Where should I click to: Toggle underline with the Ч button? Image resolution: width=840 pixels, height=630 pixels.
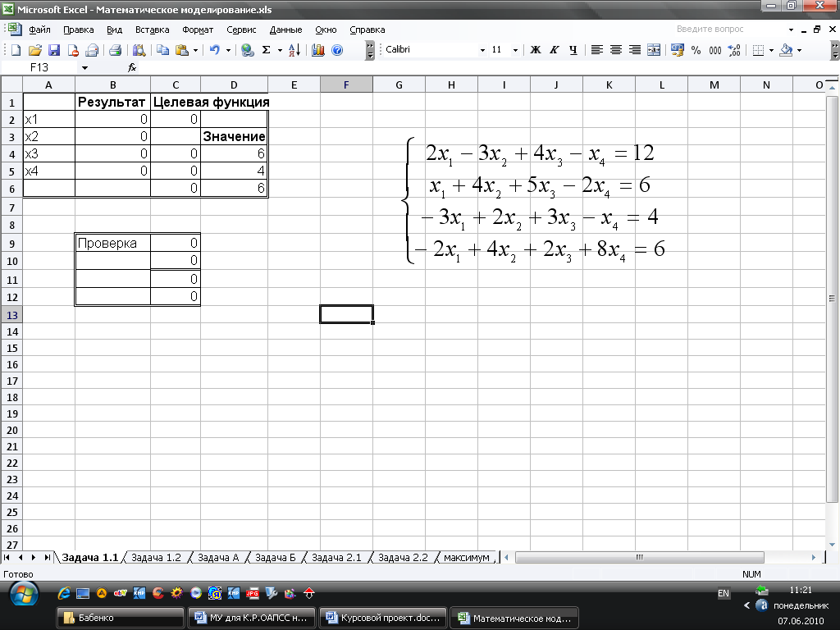coord(573,50)
